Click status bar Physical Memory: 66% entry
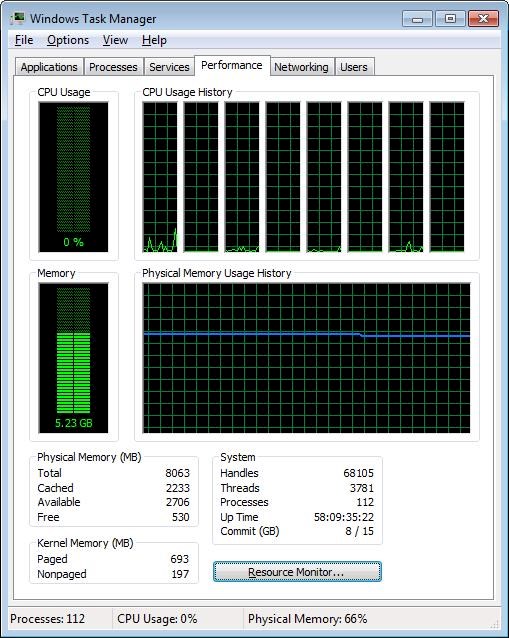Screen dimensions: 509x638 click(308, 619)
